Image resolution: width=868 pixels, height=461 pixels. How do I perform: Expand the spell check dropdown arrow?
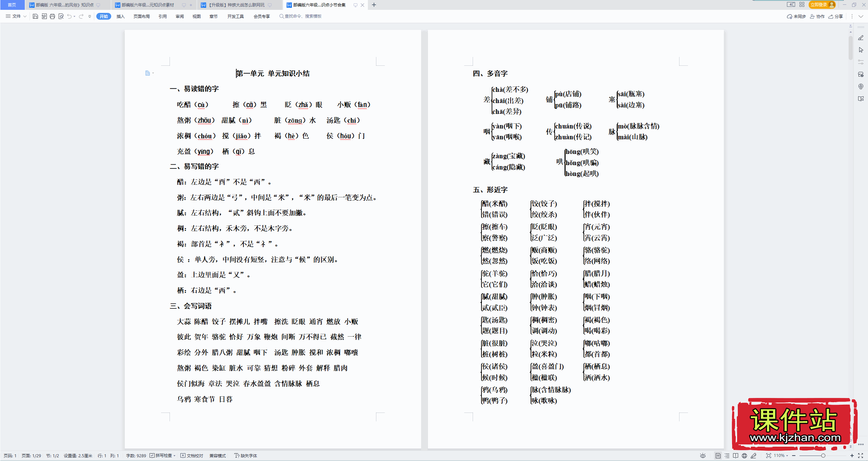coord(174,456)
